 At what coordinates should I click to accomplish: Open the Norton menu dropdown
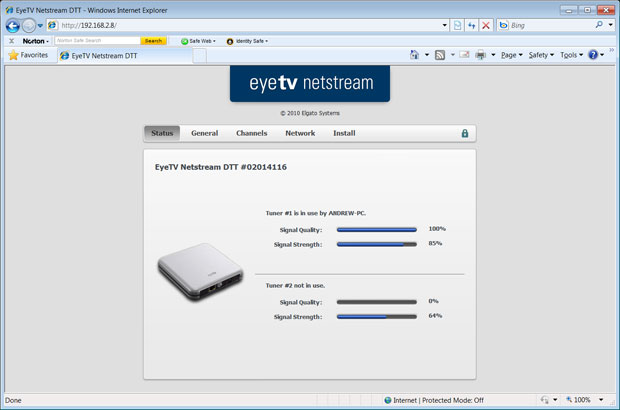pyautogui.click(x=35, y=41)
